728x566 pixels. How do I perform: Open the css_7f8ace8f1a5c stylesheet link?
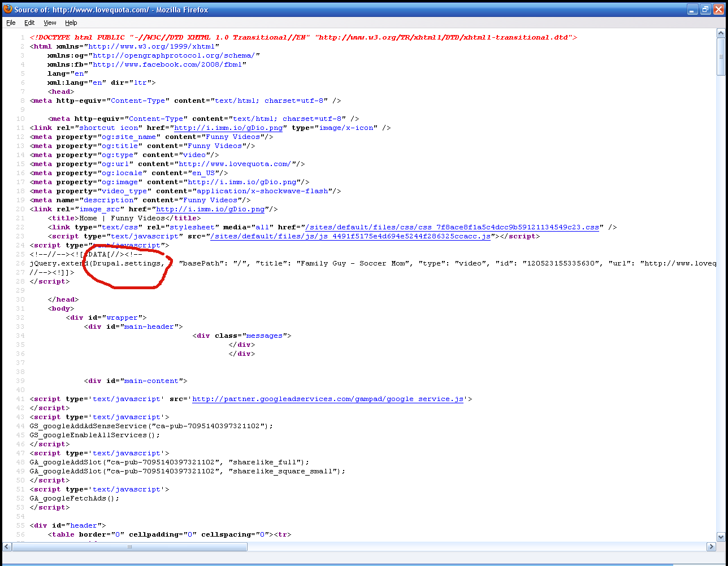pyautogui.click(x=452, y=227)
